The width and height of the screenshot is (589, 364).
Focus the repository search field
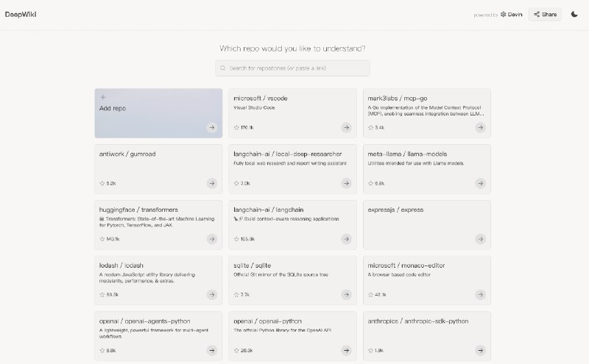coord(294,68)
